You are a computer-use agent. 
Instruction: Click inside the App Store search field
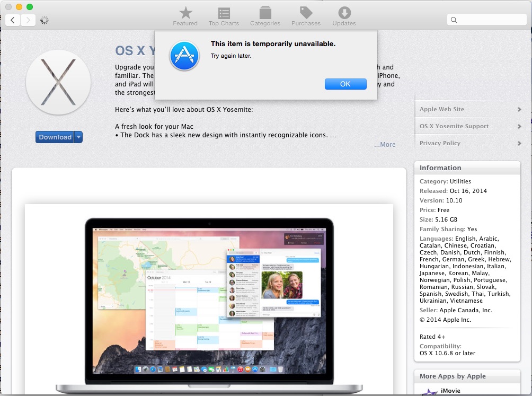[486, 20]
